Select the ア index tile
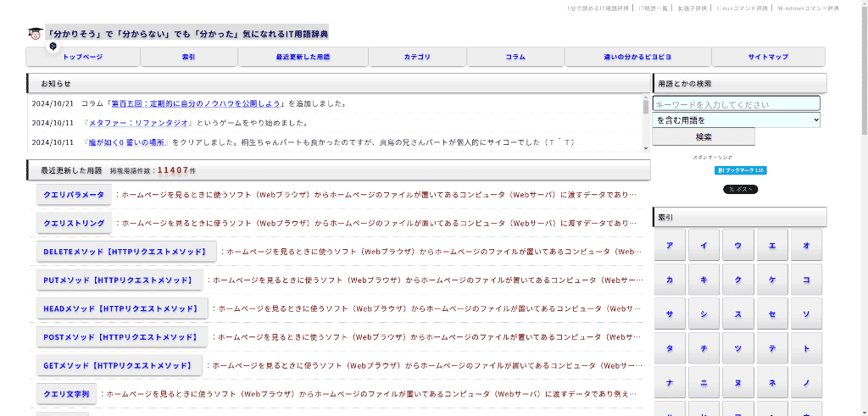This screenshot has width=868, height=416. click(x=670, y=245)
